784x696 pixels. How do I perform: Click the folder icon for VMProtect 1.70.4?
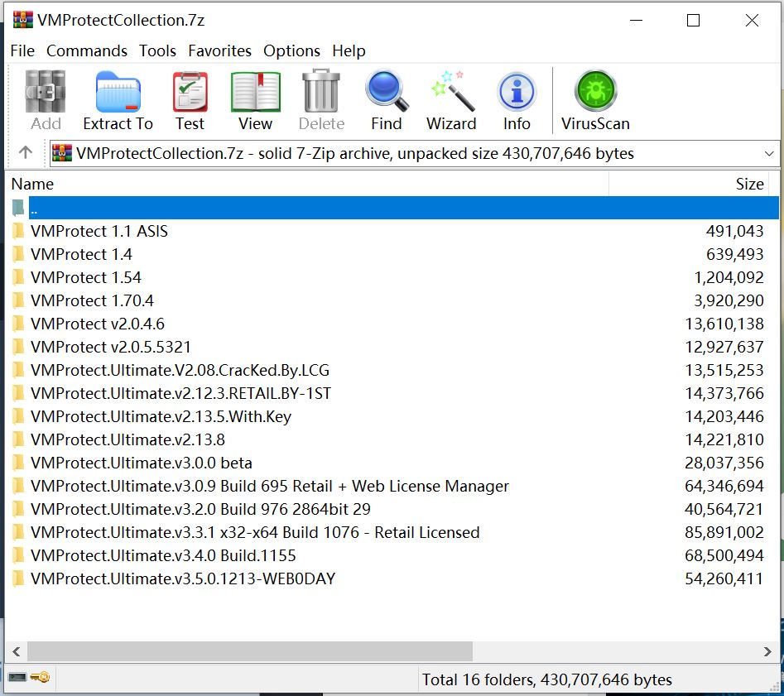pos(18,300)
